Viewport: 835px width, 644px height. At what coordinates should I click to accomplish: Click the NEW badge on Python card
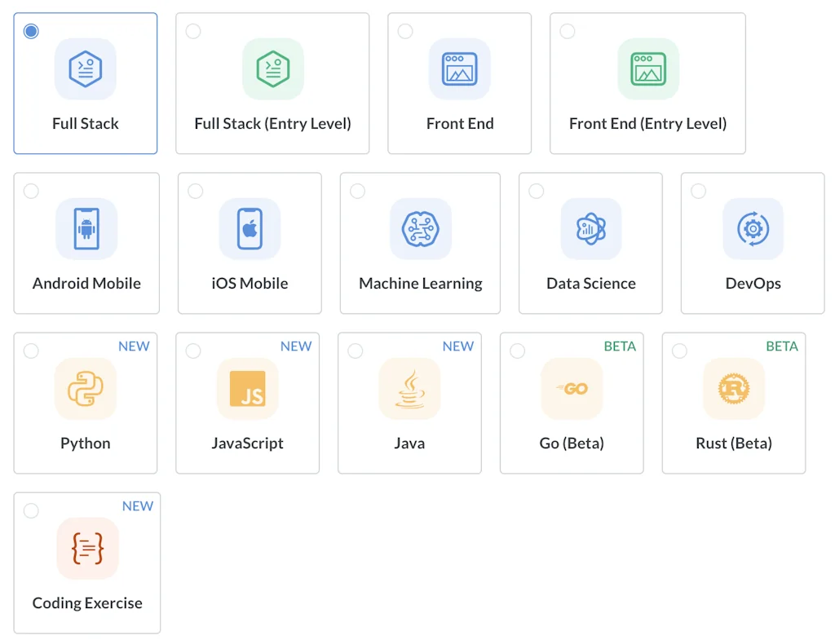134,346
